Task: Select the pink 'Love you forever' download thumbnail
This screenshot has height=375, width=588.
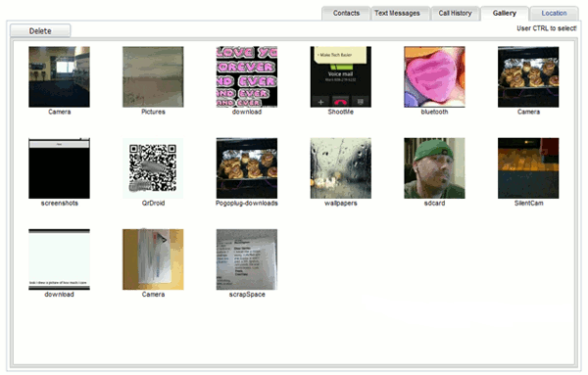Action: coord(247,76)
